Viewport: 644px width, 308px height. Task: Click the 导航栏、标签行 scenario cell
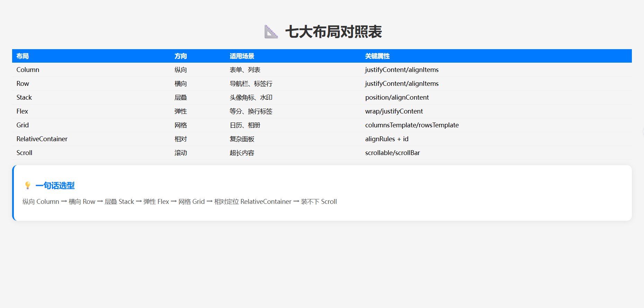(x=251, y=83)
